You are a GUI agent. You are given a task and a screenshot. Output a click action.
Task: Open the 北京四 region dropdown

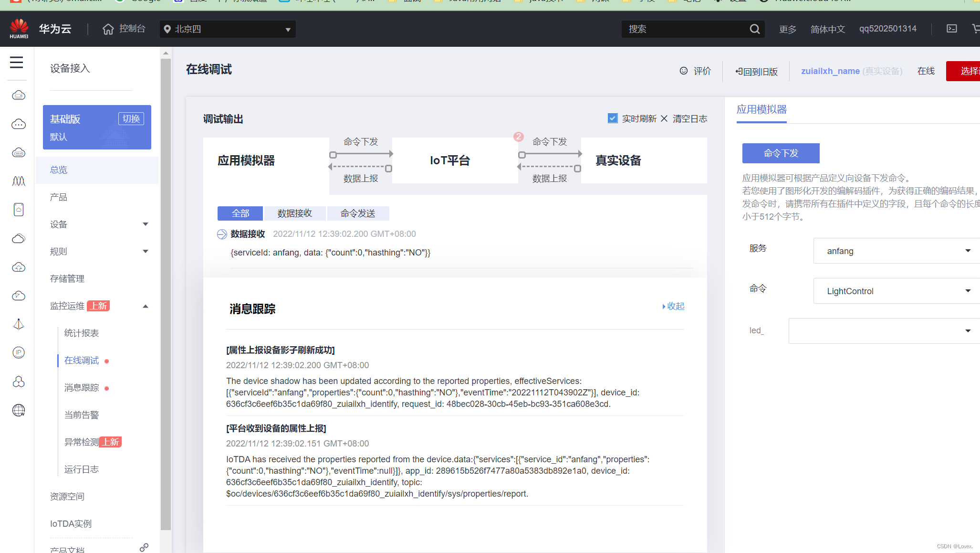pyautogui.click(x=228, y=29)
